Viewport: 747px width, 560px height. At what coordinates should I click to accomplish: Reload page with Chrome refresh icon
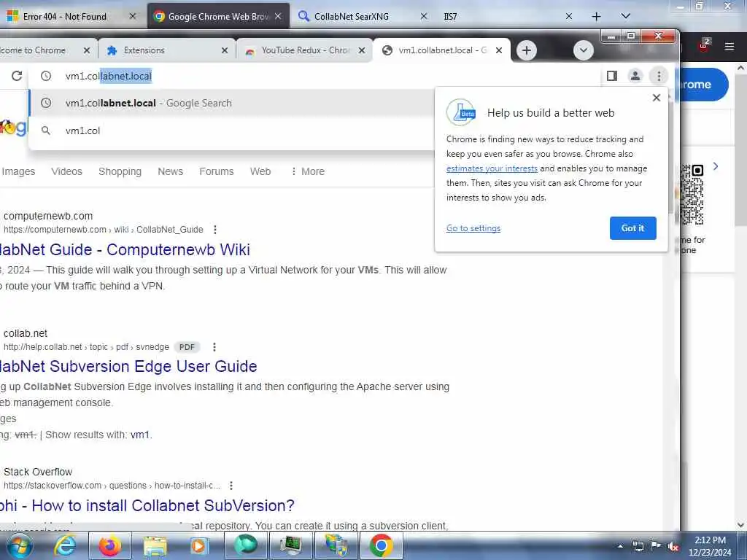pyautogui.click(x=17, y=76)
